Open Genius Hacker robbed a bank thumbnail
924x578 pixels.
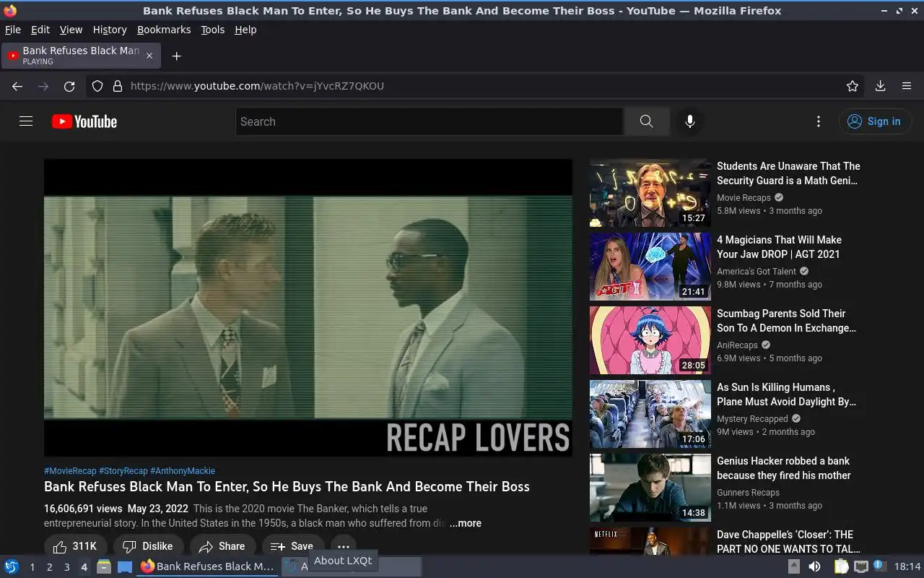(650, 488)
